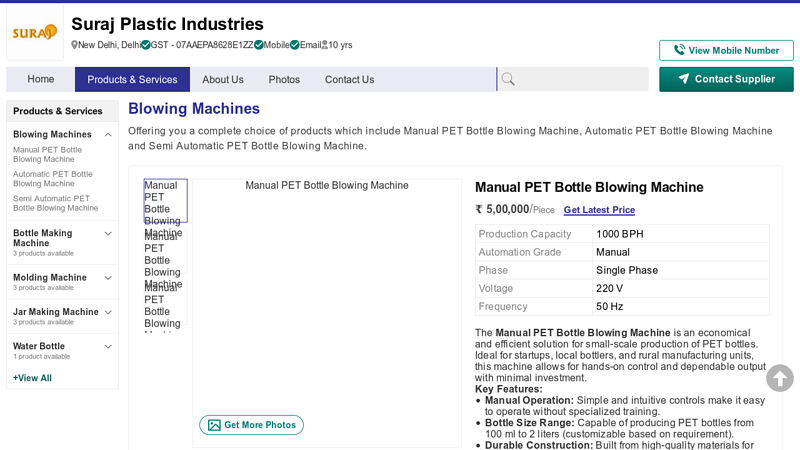800x450 pixels.
Task: Switch to the Contact Us tab
Action: (349, 79)
